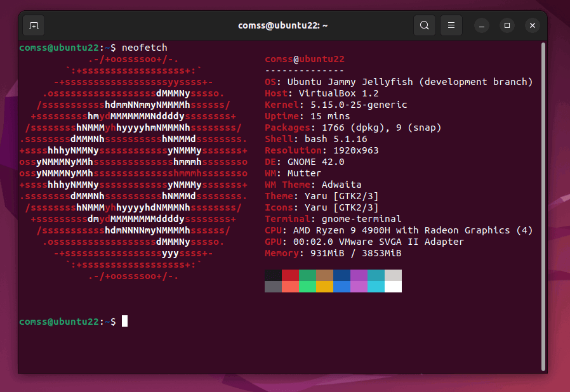Maximize the terminal window
The height and width of the screenshot is (392, 570).
point(507,25)
